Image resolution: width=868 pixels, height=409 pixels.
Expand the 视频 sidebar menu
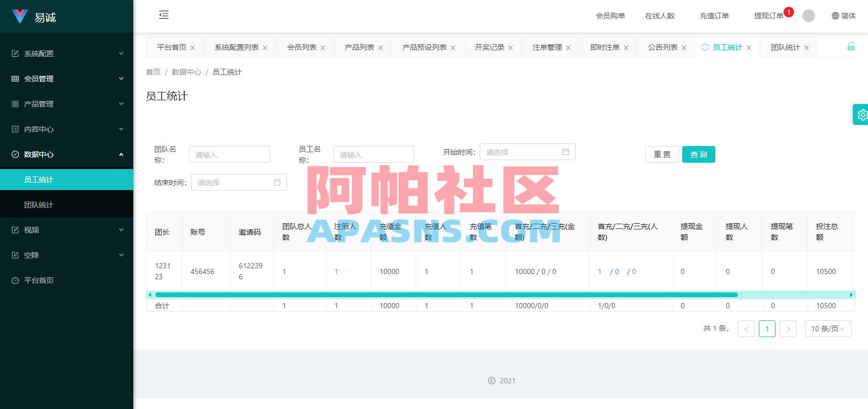coord(67,230)
